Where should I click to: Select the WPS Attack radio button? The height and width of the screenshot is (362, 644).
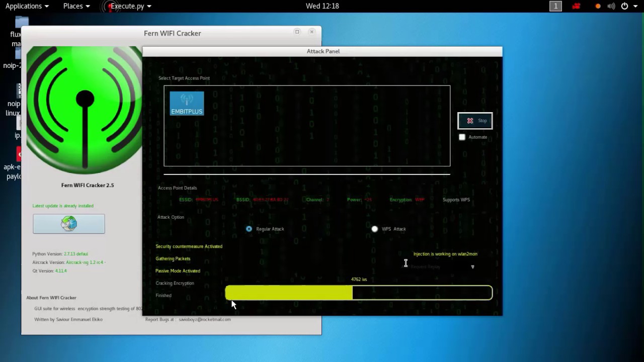point(374,229)
